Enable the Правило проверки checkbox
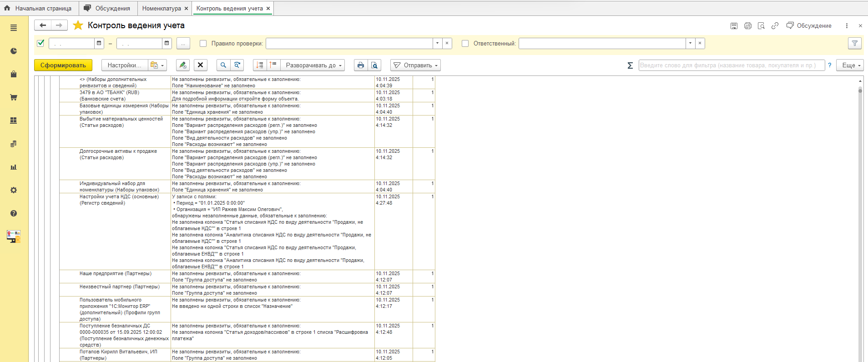 [x=203, y=44]
